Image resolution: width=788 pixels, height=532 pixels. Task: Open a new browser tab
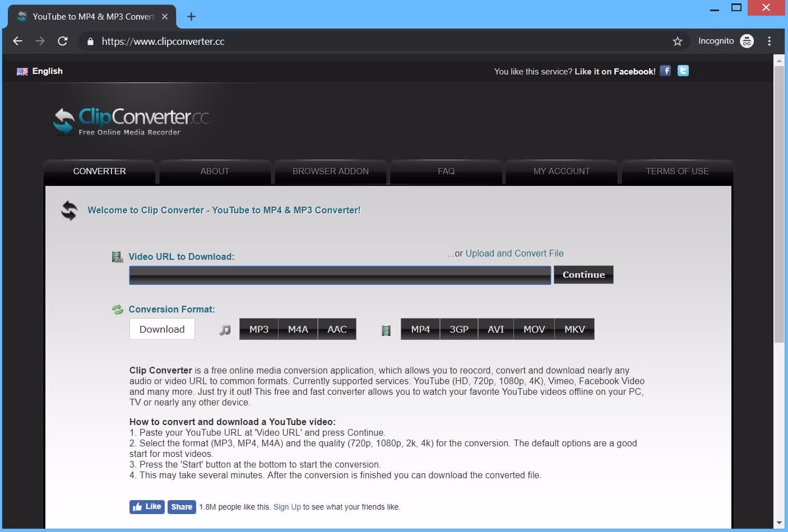pyautogui.click(x=191, y=17)
